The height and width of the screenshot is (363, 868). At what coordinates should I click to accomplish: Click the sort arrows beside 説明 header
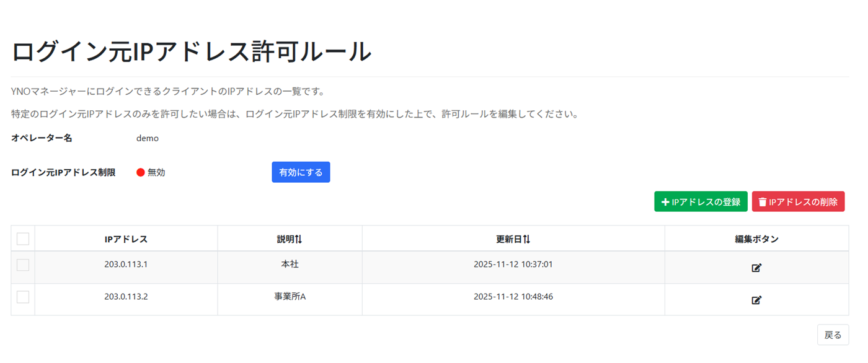(x=299, y=238)
